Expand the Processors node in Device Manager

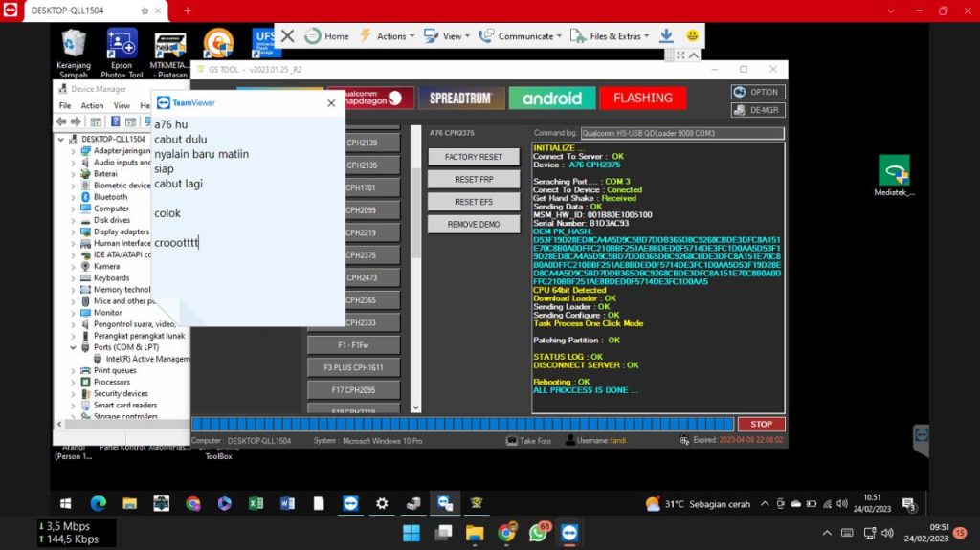point(73,382)
